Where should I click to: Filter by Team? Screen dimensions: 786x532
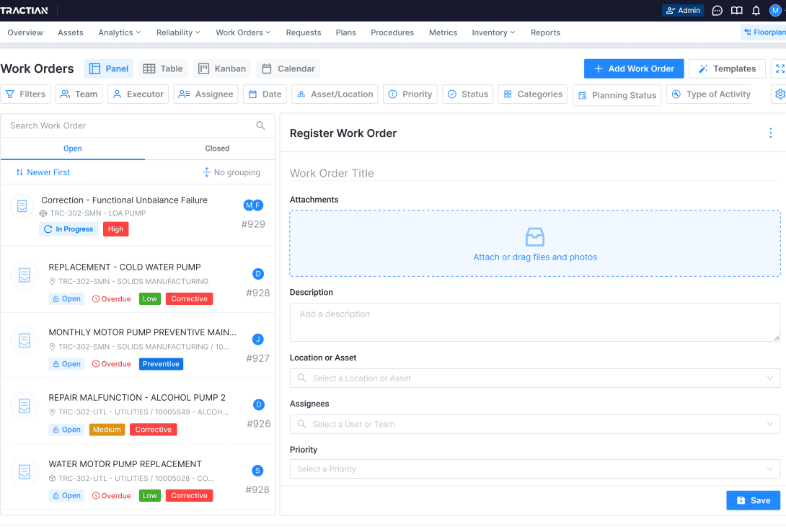click(x=79, y=94)
